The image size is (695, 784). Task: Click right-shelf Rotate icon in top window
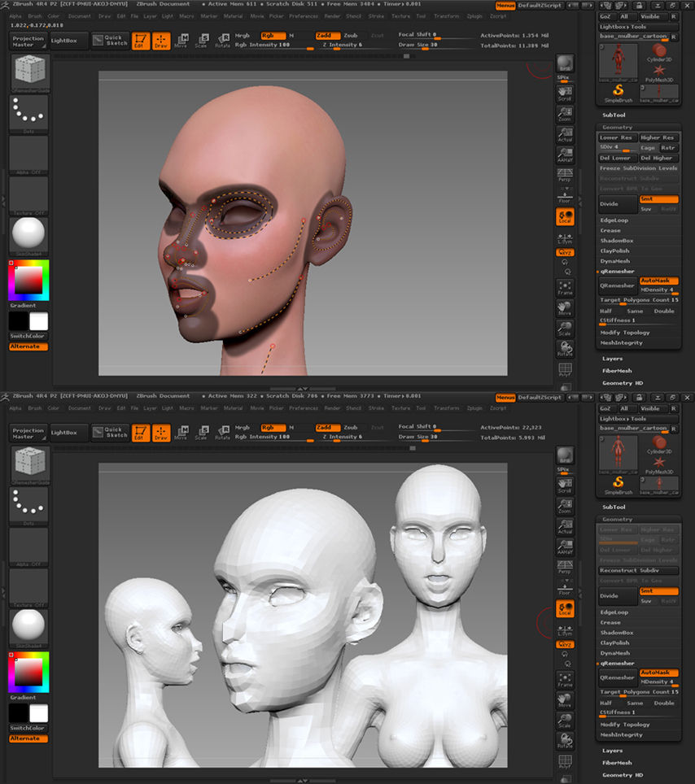point(565,349)
